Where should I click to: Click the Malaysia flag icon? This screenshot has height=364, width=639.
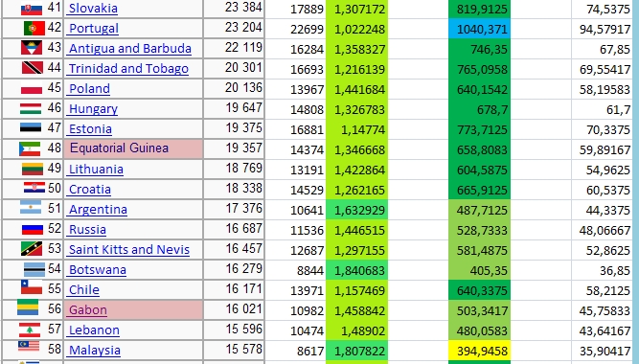click(x=29, y=347)
